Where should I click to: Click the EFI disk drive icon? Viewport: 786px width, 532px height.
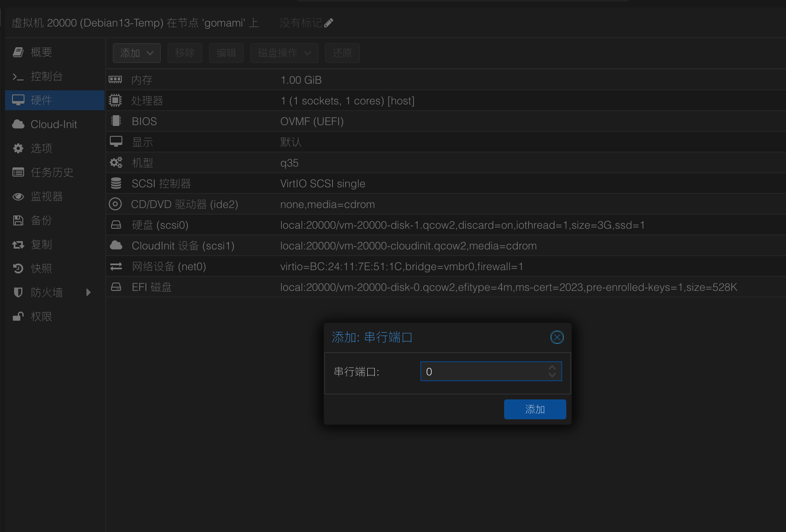pyautogui.click(x=116, y=287)
